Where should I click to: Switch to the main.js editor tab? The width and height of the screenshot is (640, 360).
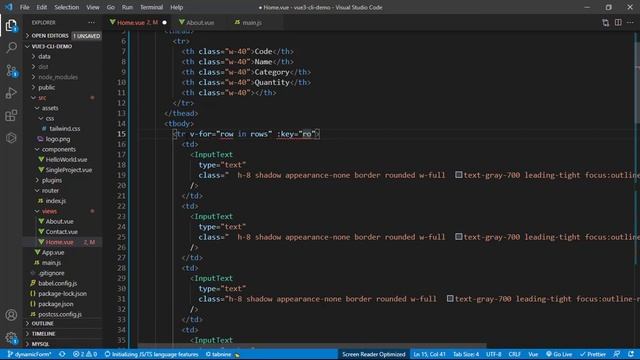tap(252, 22)
